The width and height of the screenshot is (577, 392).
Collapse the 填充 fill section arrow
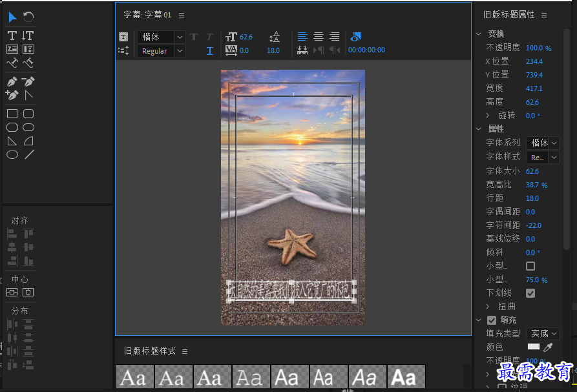click(479, 320)
